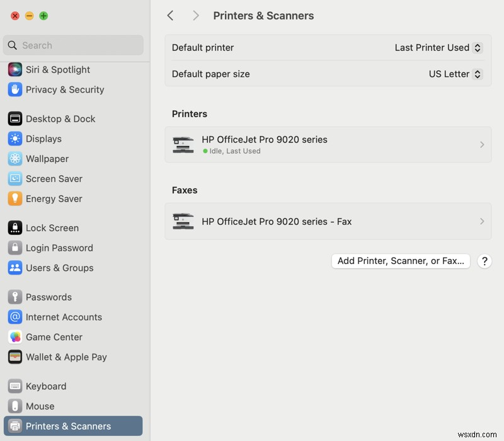
Task: Open Screen Saver settings
Action: coord(54,178)
